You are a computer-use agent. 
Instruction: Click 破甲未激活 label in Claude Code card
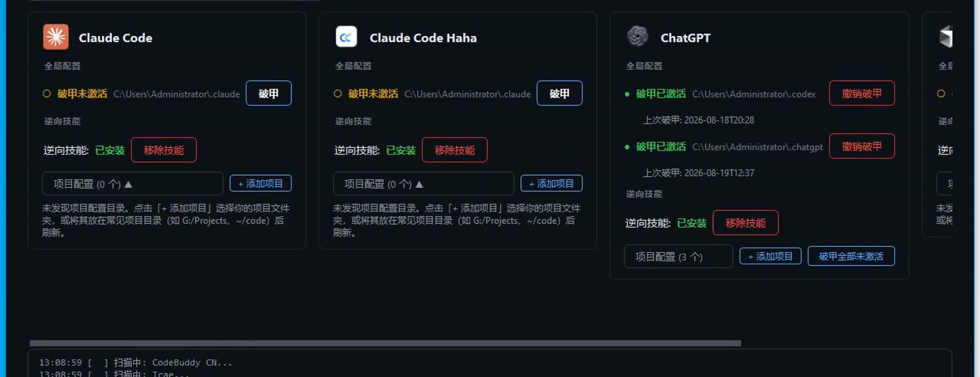[x=82, y=94]
